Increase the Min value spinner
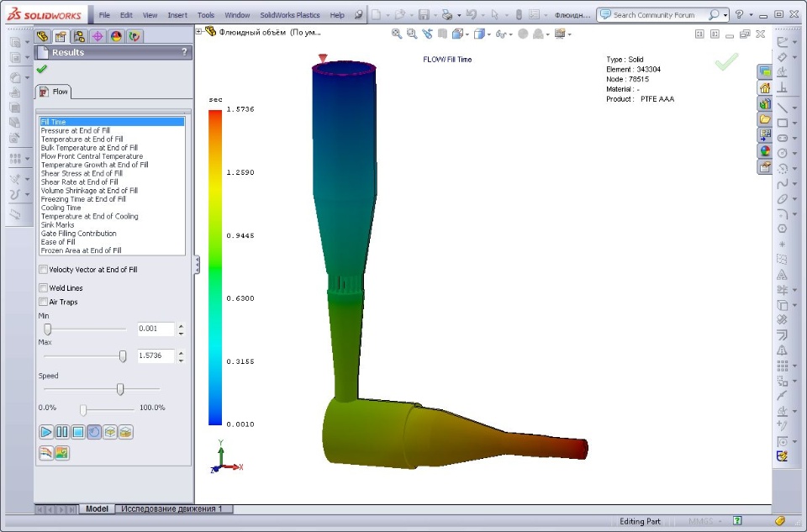This screenshot has width=807, height=532. click(182, 325)
